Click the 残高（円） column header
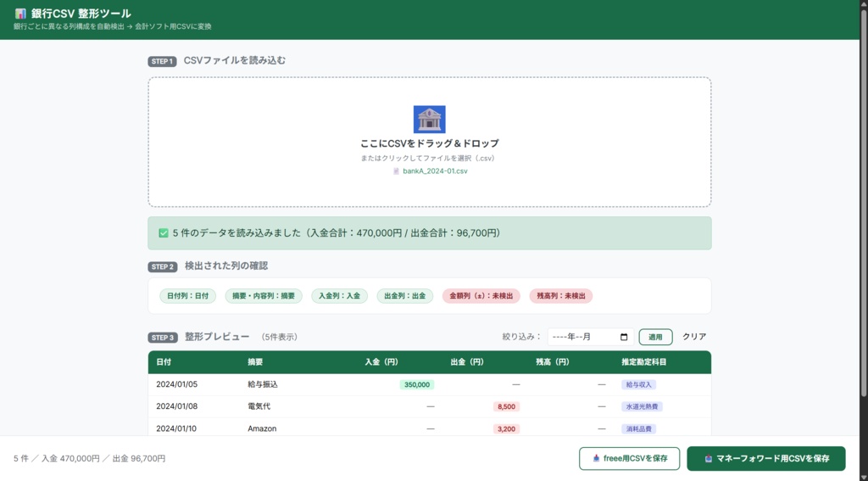This screenshot has width=868, height=481. [x=553, y=362]
